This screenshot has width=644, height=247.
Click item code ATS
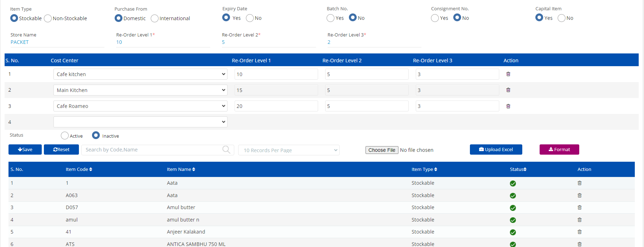click(x=70, y=244)
